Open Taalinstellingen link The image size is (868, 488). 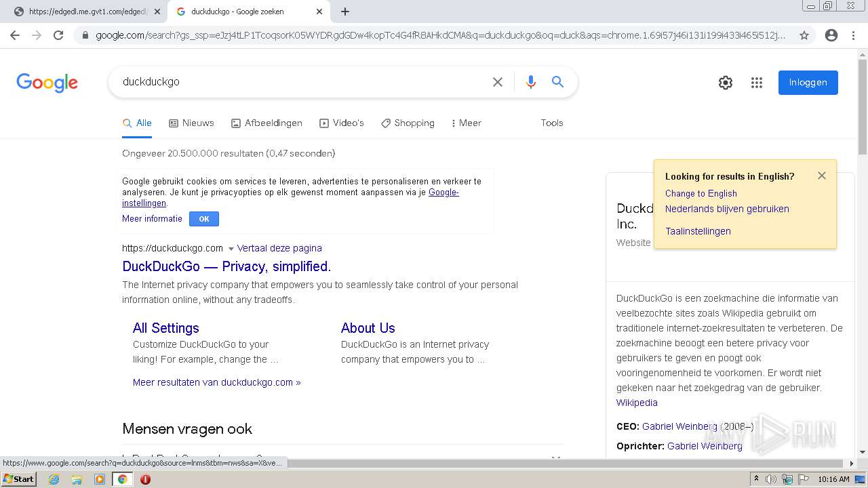pos(698,231)
